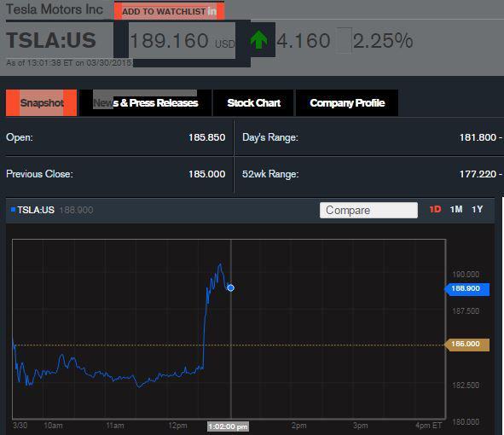Click the 2pm x-axis label
The image size is (504, 435).
(x=299, y=426)
